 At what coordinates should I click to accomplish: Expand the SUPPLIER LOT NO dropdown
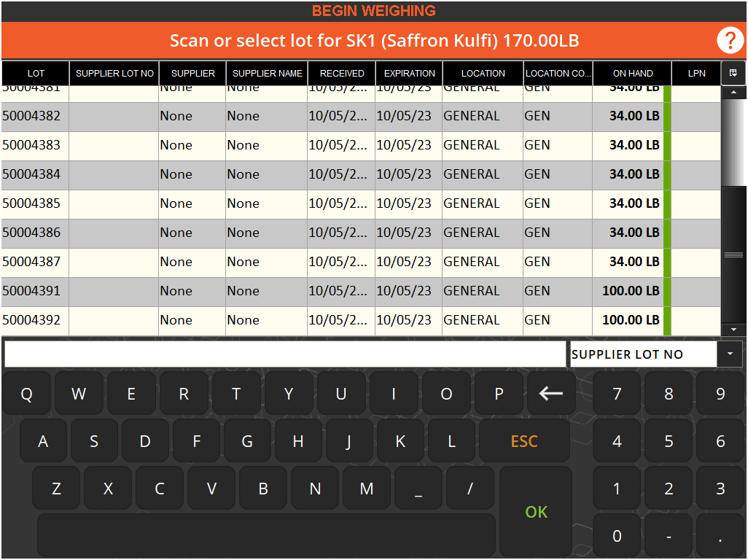730,354
